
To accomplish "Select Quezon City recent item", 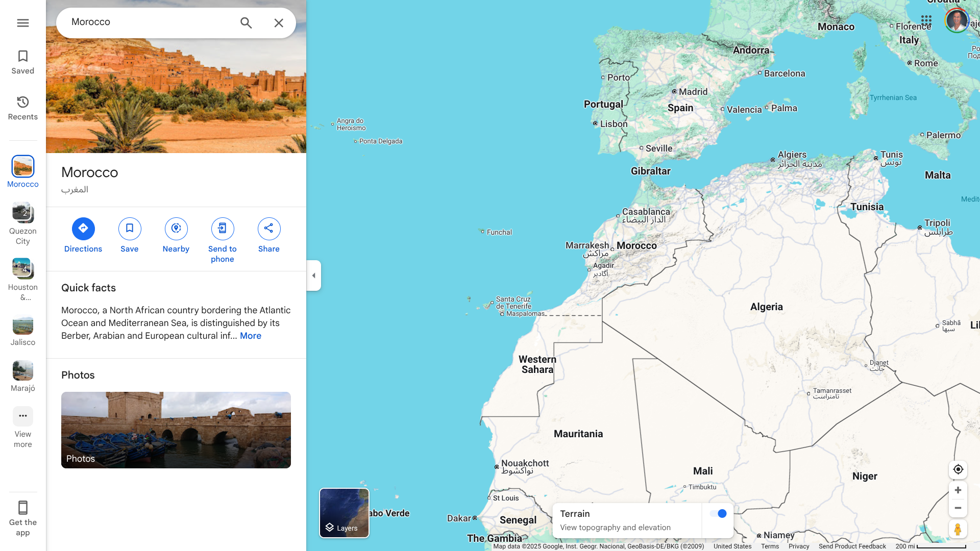I will 23,223.
